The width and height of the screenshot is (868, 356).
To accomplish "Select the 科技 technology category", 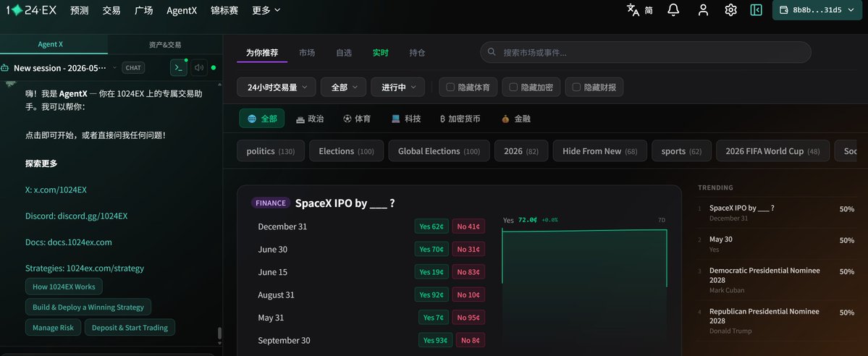I will click(406, 119).
